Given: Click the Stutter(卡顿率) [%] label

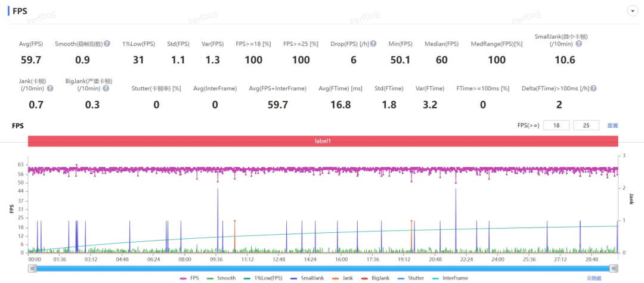Looking at the screenshot, I should (x=156, y=88).
